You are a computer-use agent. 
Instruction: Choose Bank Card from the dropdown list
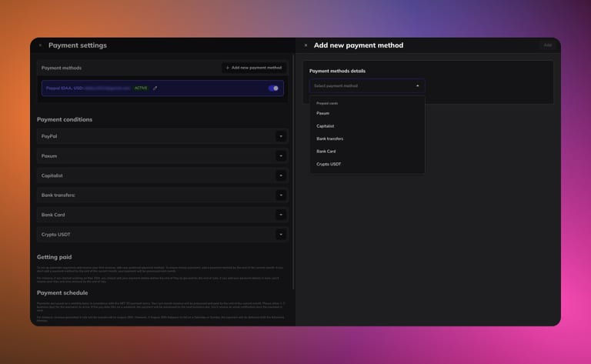367,152
